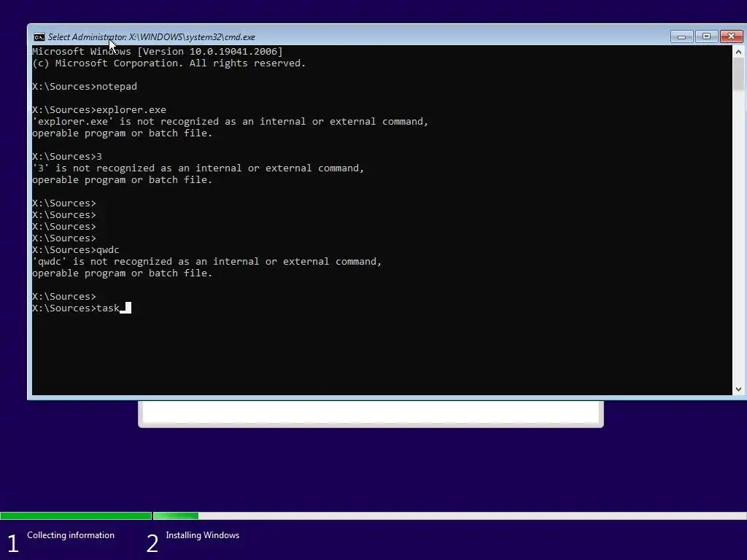Click the scrollbar up arrow

click(x=738, y=52)
